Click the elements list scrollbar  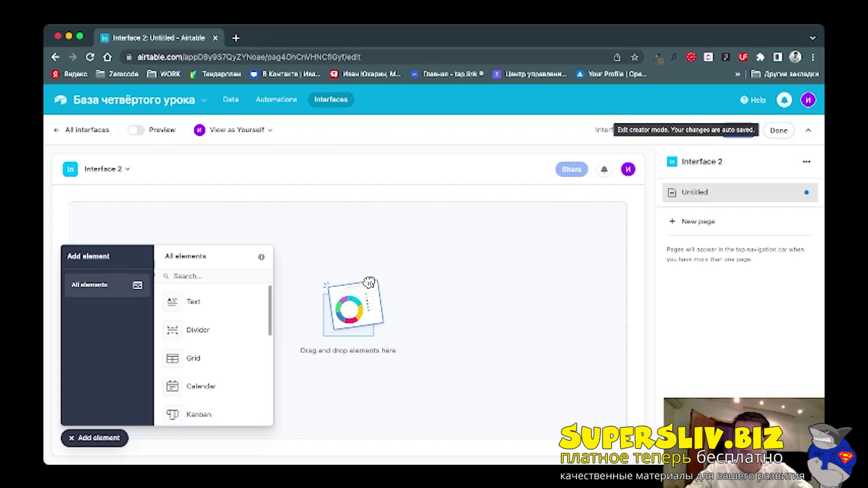[270, 310]
